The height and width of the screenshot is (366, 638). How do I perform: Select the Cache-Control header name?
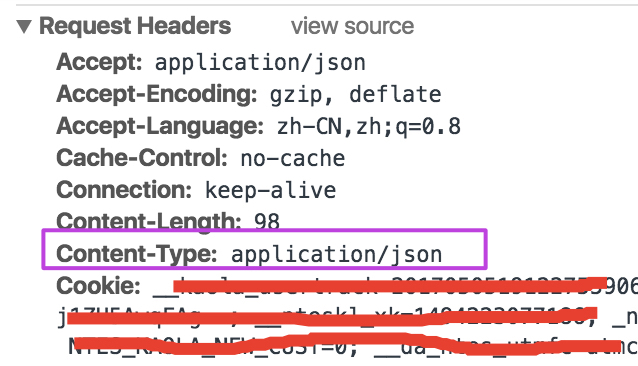pyautogui.click(x=142, y=158)
